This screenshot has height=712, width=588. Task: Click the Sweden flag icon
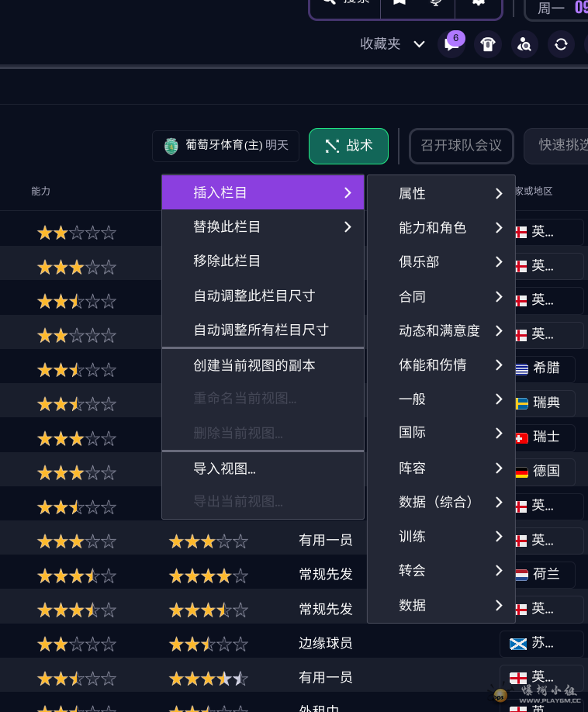(x=521, y=403)
